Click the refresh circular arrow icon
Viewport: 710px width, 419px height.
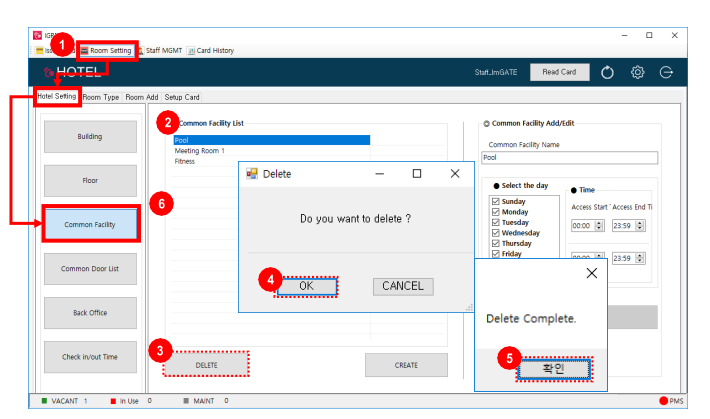point(607,72)
